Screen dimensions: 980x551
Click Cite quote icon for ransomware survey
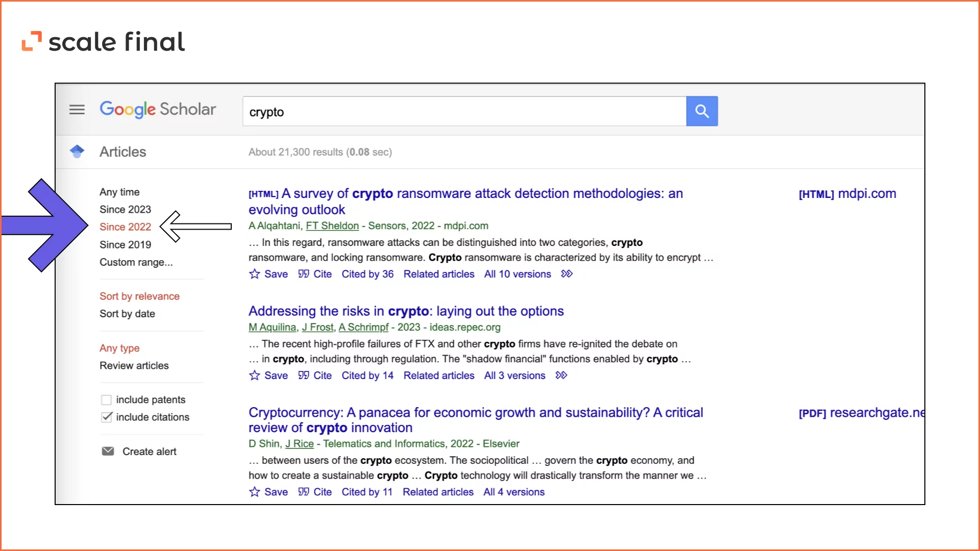coord(304,274)
